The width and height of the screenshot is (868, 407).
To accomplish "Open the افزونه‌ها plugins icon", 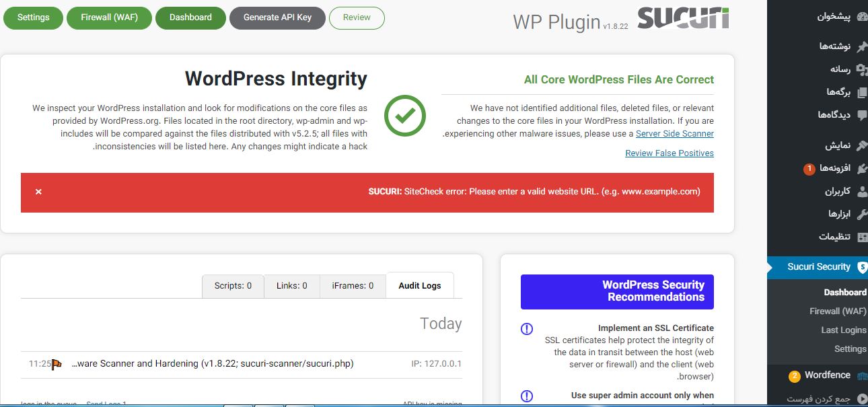I will pos(861,168).
